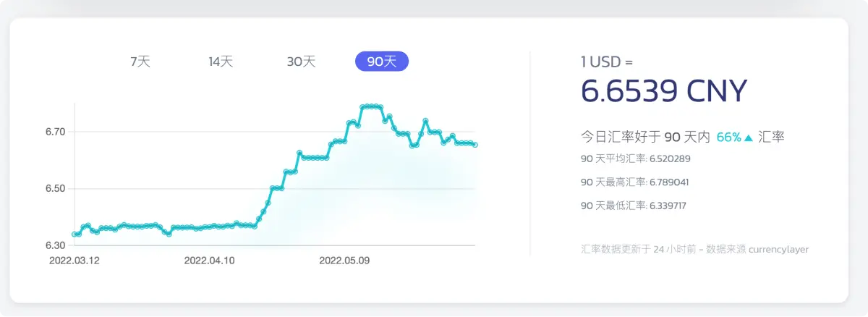Select the highlighted 90天 tab

pos(382,62)
